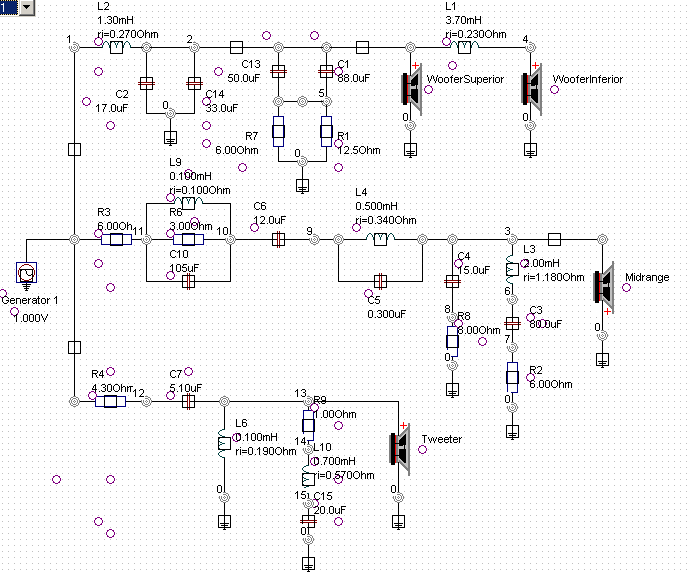Image resolution: width=692 pixels, height=575 pixels.
Task: Click ground symbol under WooferInferior
Action: click(x=530, y=150)
